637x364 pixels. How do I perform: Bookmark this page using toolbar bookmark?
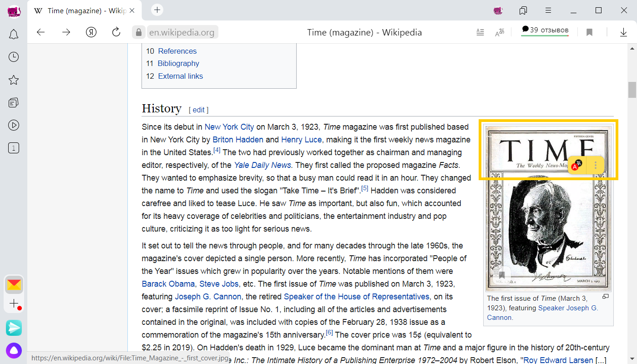point(589,32)
